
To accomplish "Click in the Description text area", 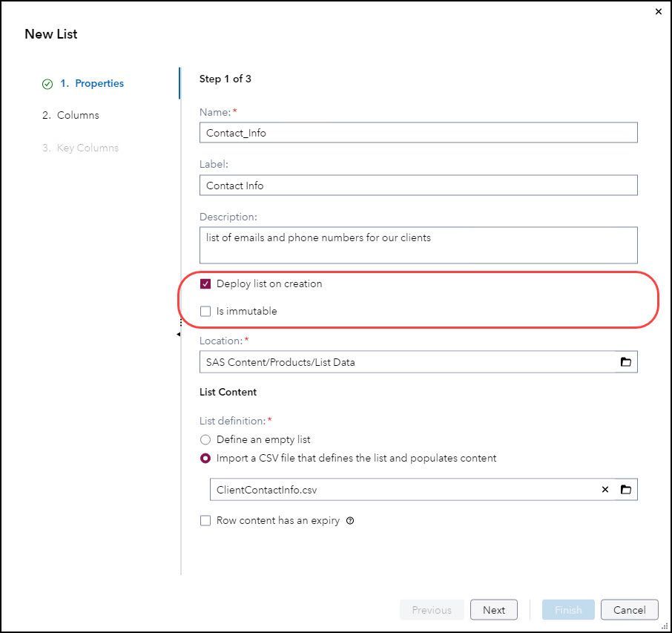I will [x=418, y=245].
